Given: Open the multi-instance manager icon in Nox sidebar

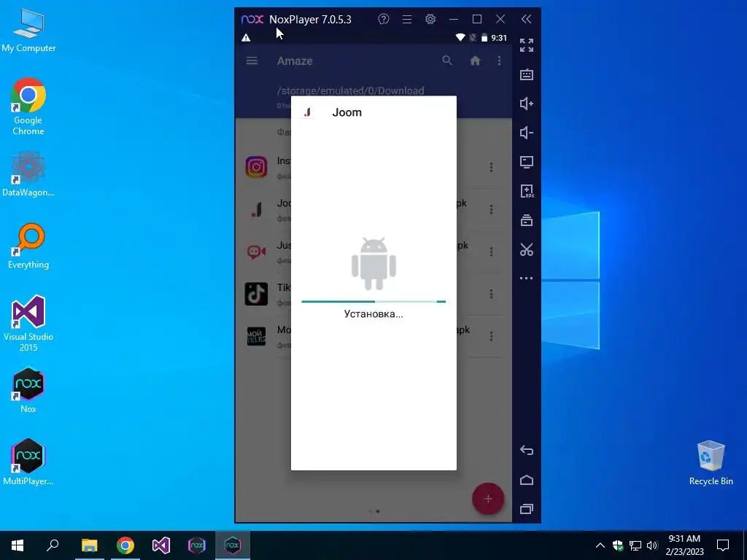Looking at the screenshot, I should (x=527, y=220).
